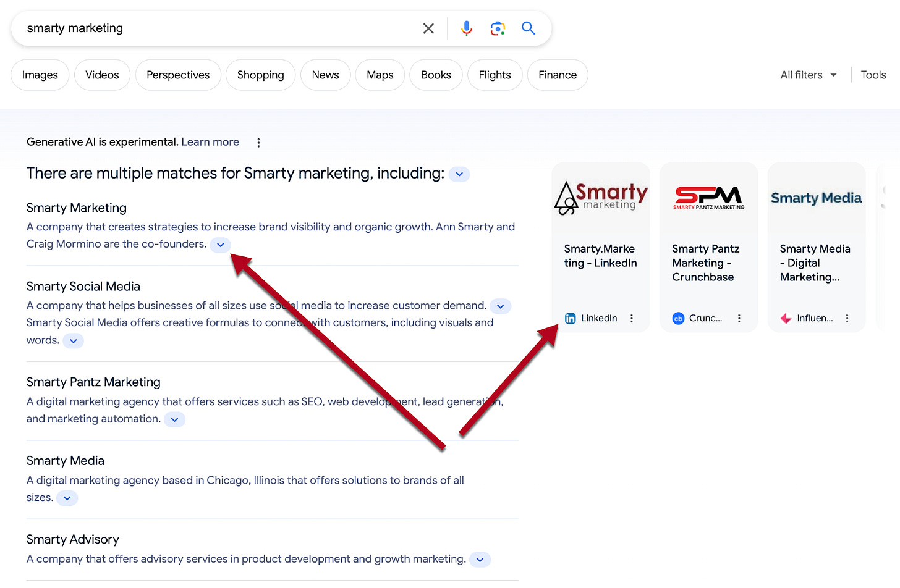Open the Crunchbase card's three-dot menu
900x588 pixels.
(x=739, y=318)
